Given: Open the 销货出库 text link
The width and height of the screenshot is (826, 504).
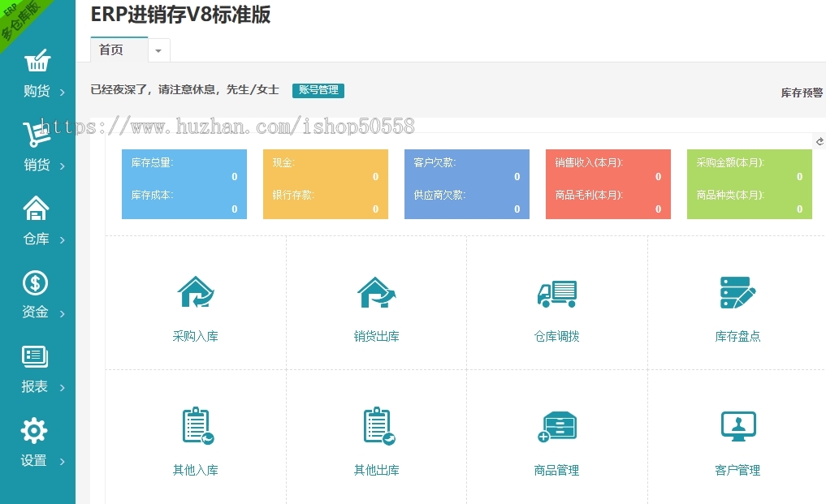Looking at the screenshot, I should 377,336.
